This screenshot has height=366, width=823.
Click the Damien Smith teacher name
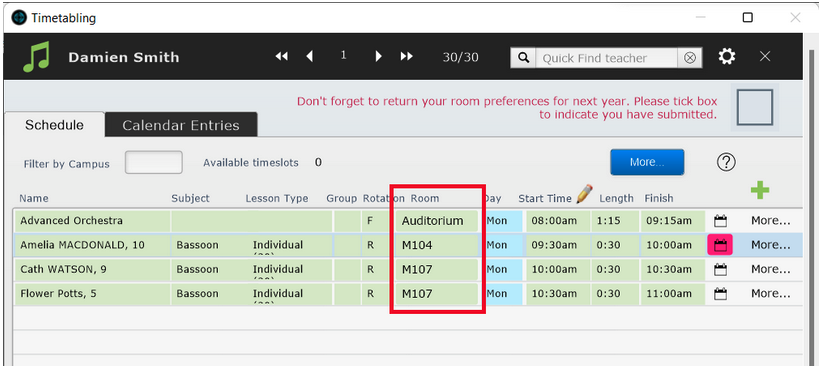(124, 57)
